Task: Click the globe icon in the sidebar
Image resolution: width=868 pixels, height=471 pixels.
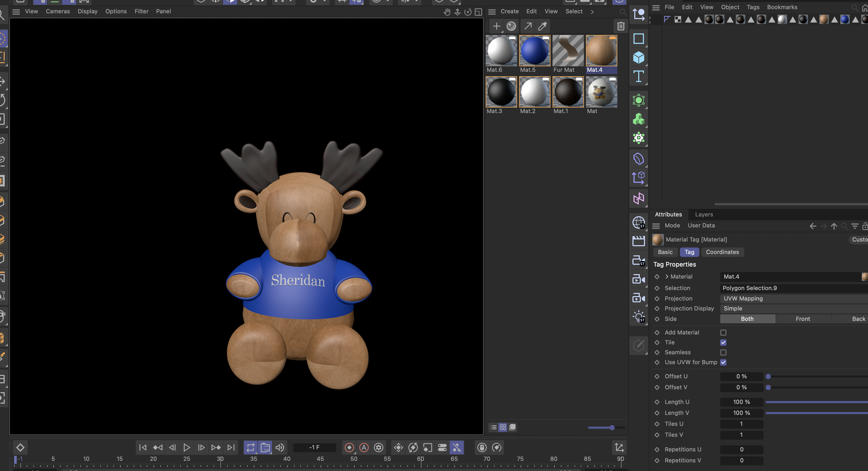Action: 639,222
